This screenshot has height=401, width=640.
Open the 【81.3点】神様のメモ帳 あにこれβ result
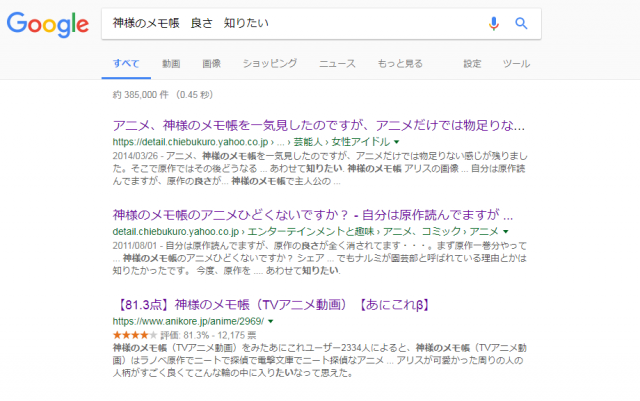coord(271,305)
